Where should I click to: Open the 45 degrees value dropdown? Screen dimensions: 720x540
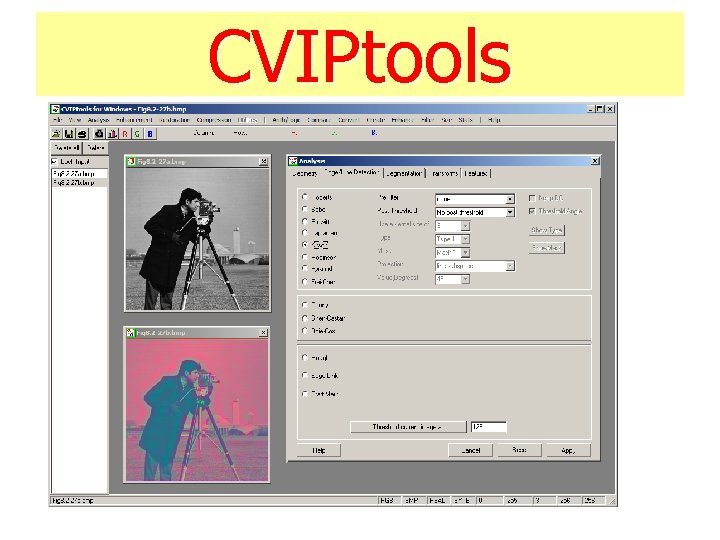(465, 279)
